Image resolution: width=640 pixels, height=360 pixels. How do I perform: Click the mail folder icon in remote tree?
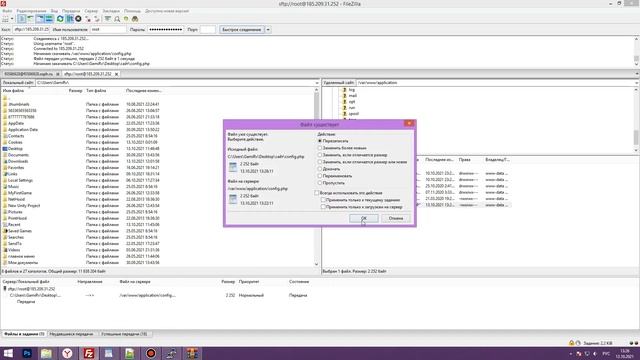pos(344,96)
